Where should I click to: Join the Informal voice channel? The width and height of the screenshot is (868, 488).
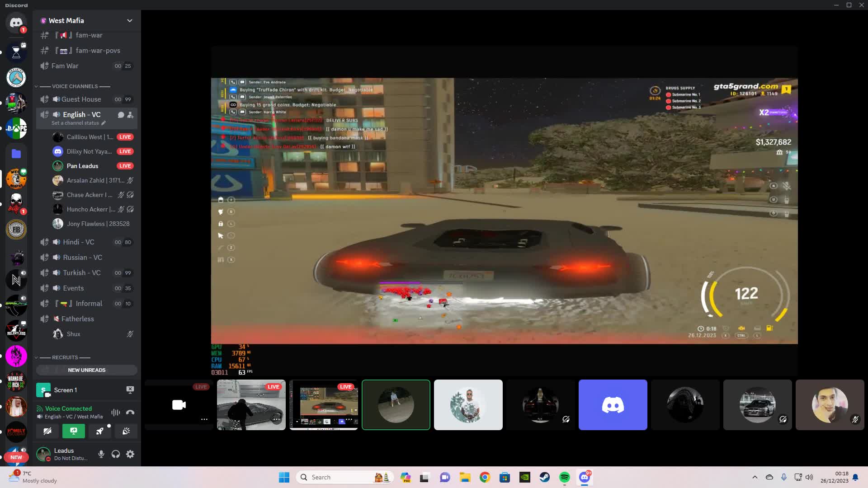pos(87,304)
